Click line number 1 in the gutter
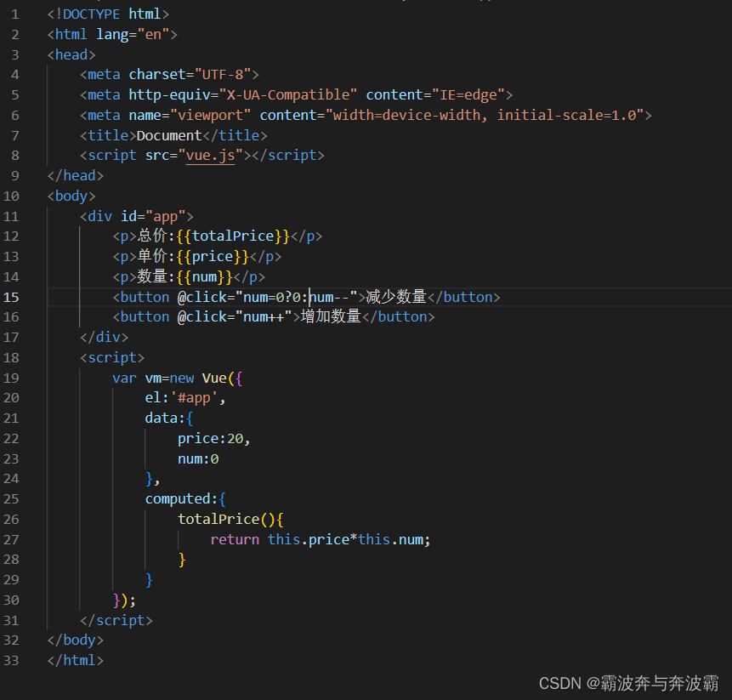Viewport: 732px width, 700px height. 14,14
